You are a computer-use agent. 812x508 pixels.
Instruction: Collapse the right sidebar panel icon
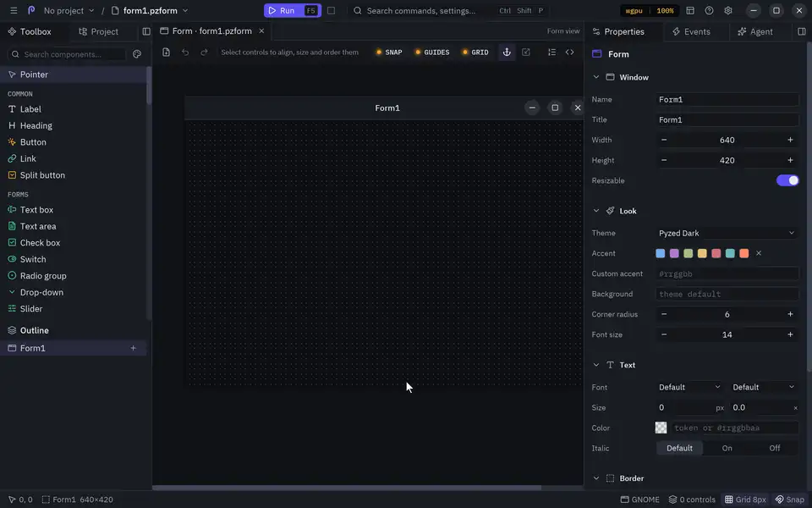click(x=802, y=31)
